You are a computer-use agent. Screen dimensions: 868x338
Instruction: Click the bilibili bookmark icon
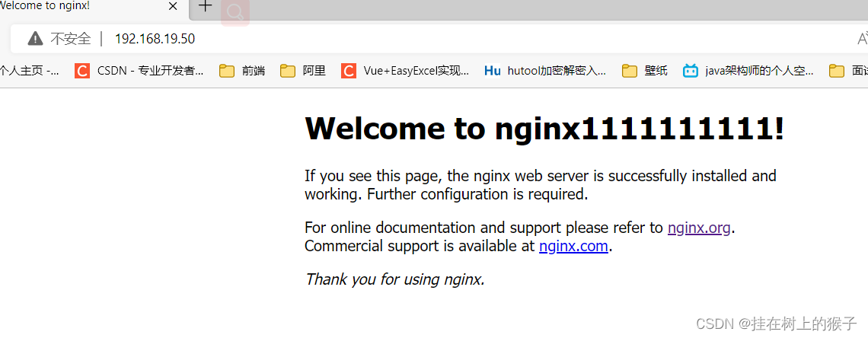pyautogui.click(x=691, y=71)
